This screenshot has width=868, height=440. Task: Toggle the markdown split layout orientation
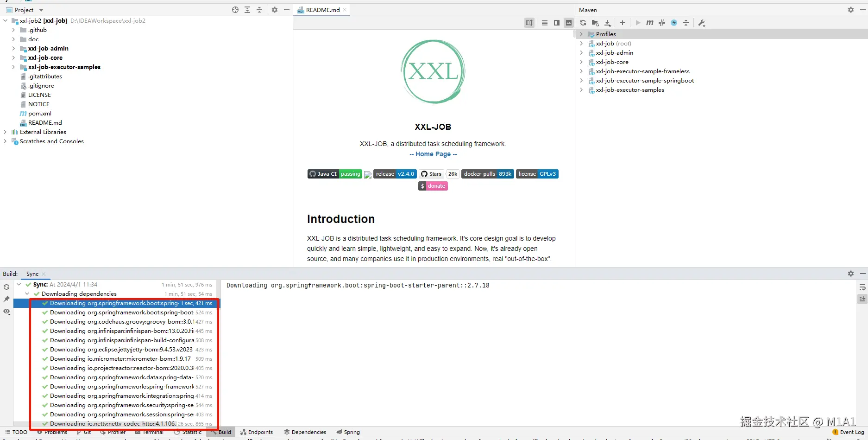point(529,23)
